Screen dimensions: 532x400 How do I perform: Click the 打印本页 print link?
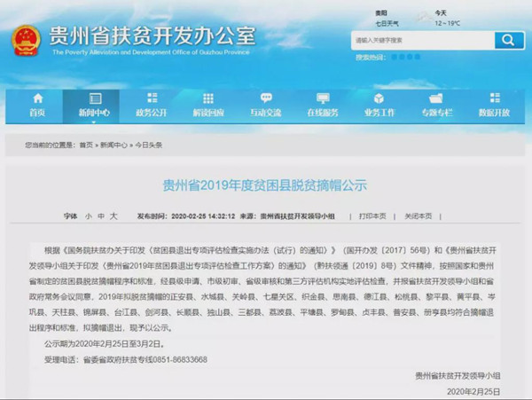(x=372, y=216)
